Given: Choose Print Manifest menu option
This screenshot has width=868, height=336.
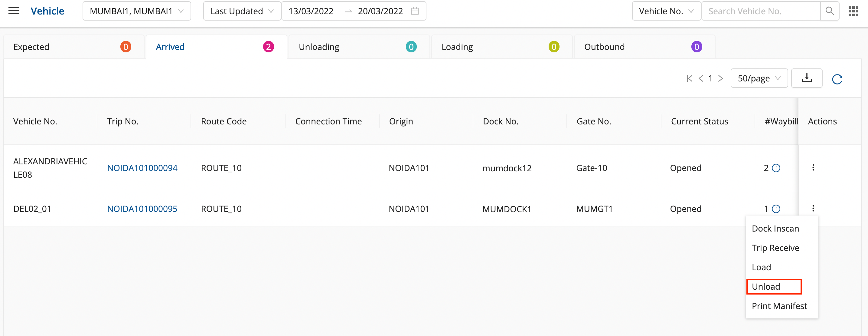Looking at the screenshot, I should pyautogui.click(x=779, y=306).
